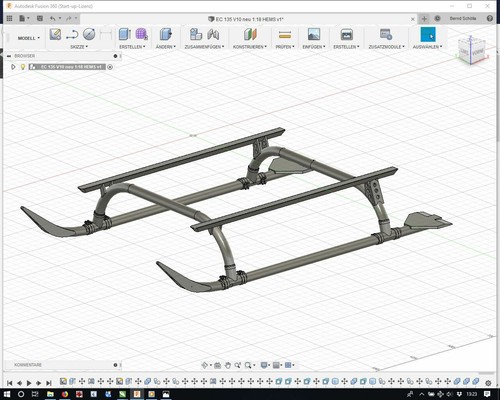Toggle the lightbulb visibility of root component
500x400 pixels.
(23, 67)
